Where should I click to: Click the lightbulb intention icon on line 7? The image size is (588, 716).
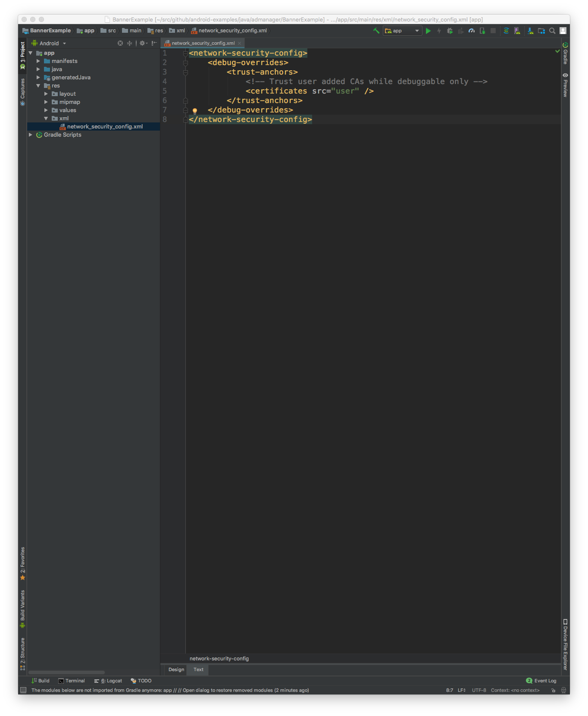point(195,111)
